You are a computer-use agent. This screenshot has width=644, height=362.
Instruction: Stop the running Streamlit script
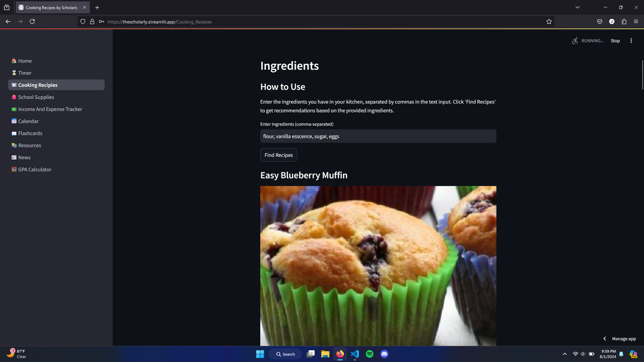pos(615,41)
